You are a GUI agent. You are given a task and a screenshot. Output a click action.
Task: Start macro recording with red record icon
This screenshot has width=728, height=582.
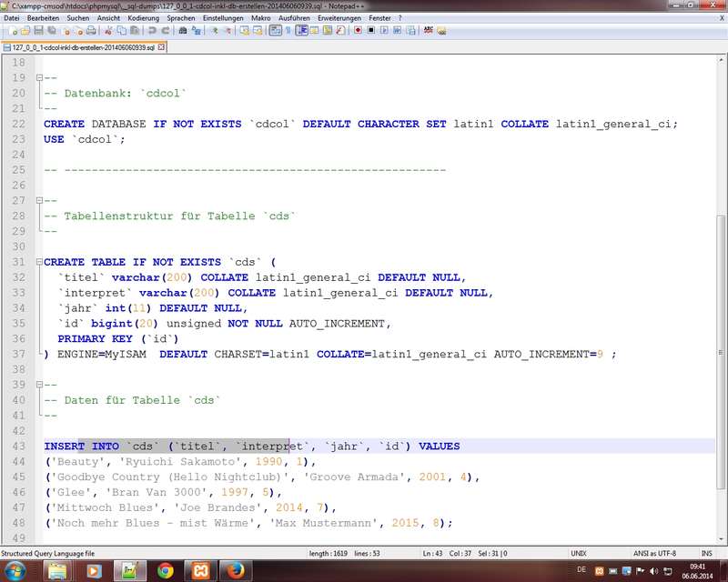coord(358,30)
